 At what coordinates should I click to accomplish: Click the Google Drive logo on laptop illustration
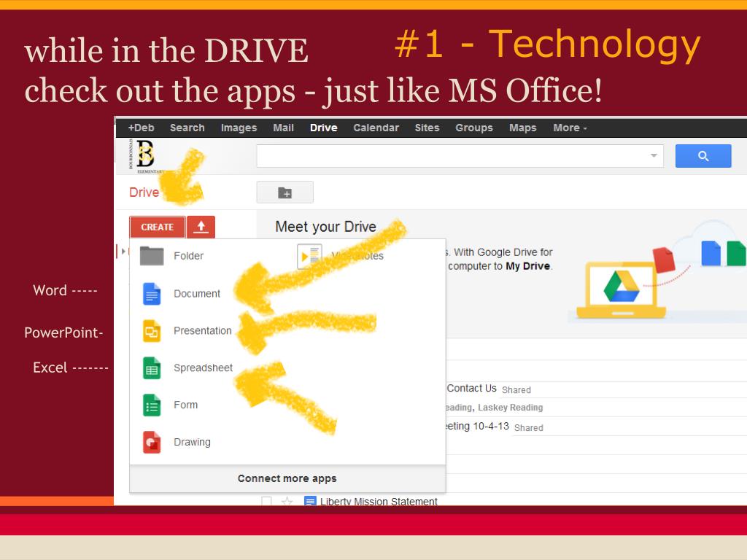point(621,286)
